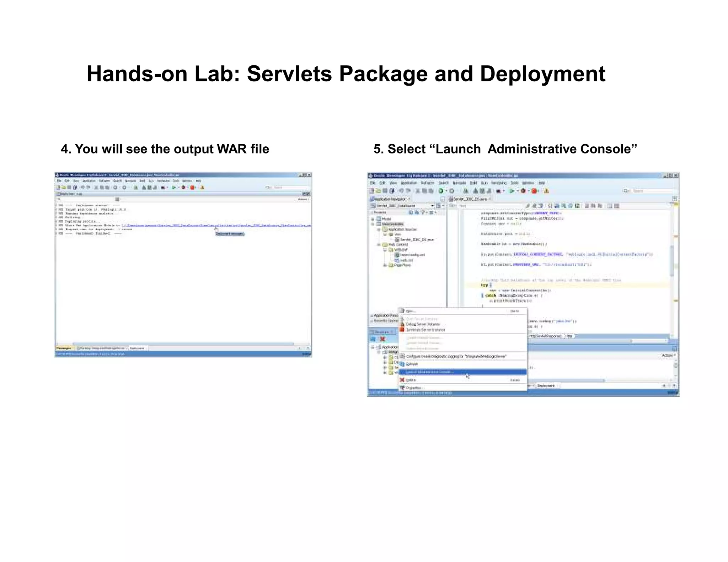Open File menu in left JDeveloper window
The height and width of the screenshot is (562, 728).
click(59, 181)
